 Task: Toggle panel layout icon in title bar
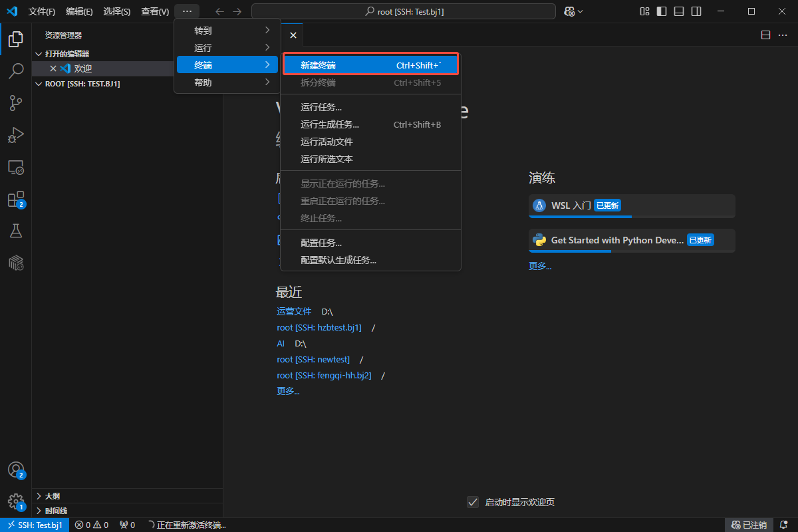(x=679, y=11)
